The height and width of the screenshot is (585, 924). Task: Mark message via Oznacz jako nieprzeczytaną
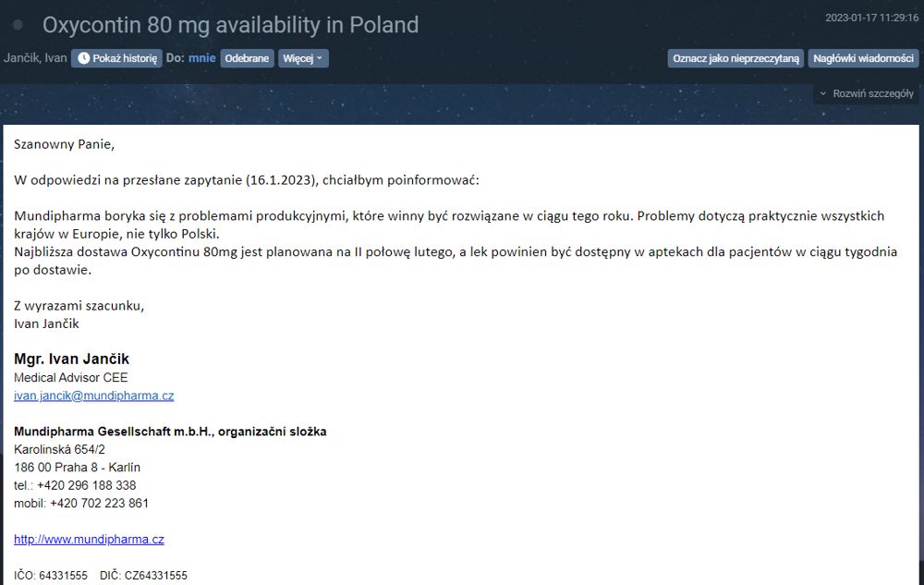(x=736, y=58)
